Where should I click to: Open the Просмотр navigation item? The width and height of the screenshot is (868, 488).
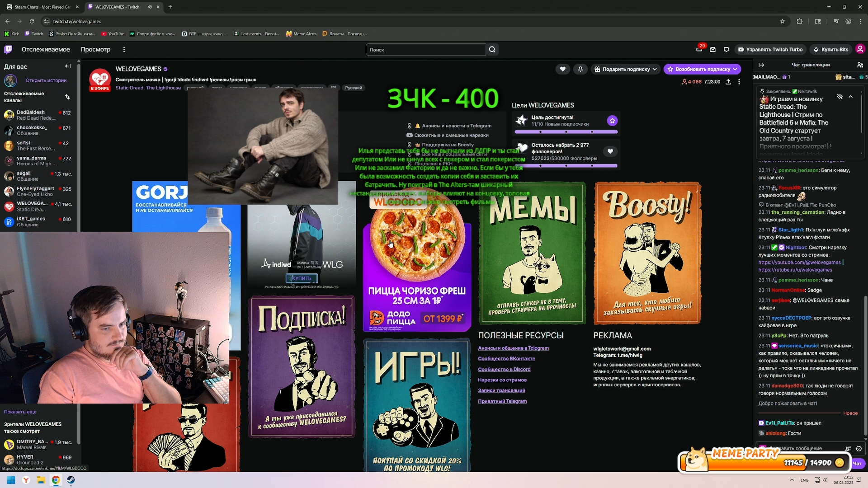(95, 49)
